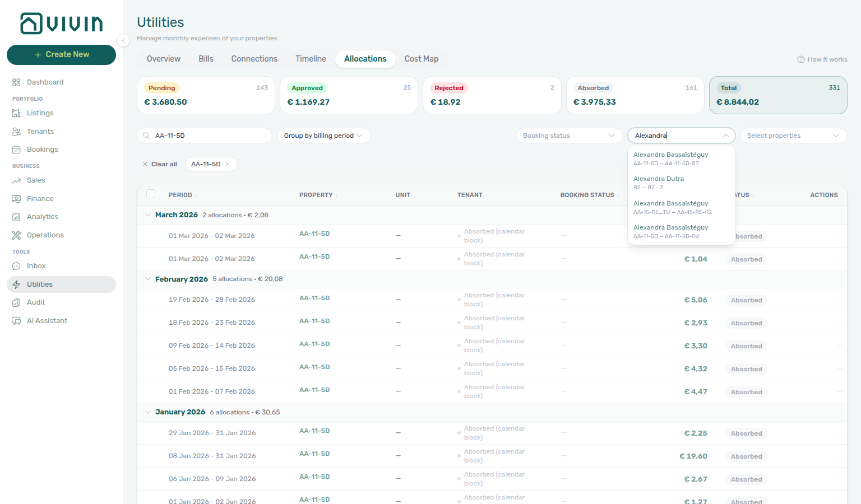The width and height of the screenshot is (861, 504).
Task: Toggle the select-all checkbox in table header
Action: 151,194
